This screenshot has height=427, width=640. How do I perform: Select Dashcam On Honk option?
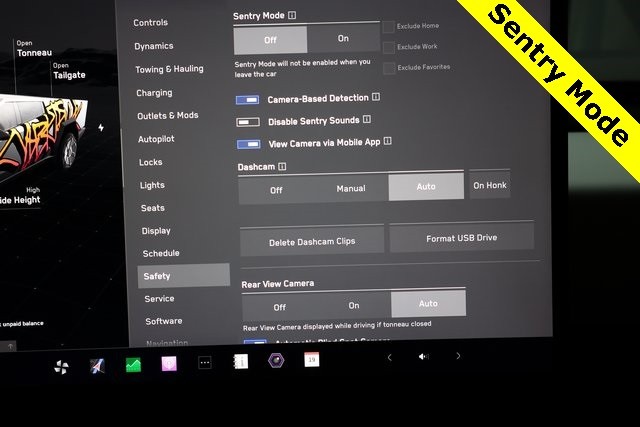(490, 185)
